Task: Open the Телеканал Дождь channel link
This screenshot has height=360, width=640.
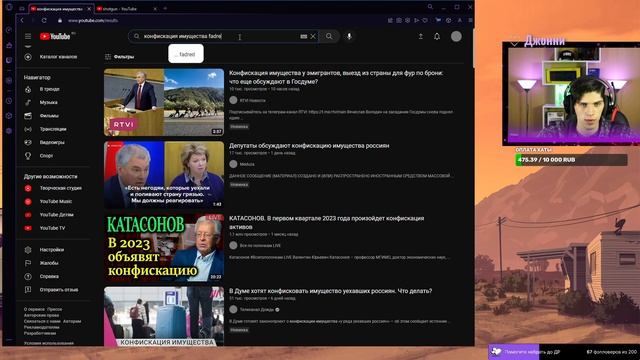Action: click(256, 309)
